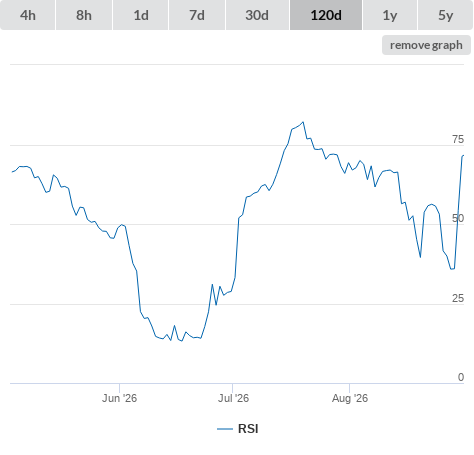The image size is (474, 455).
Task: Click the remove graph button
Action: tap(426, 45)
